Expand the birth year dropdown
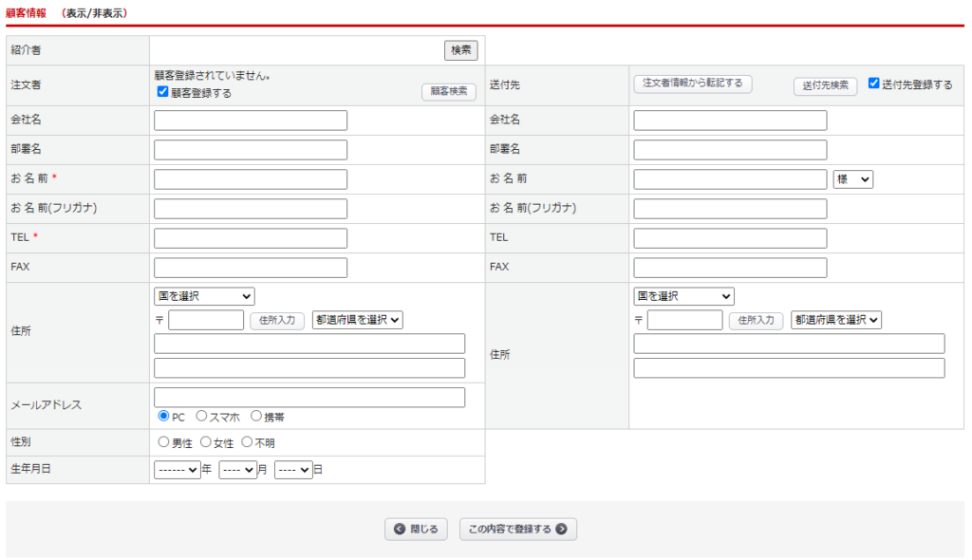The image size is (972, 560). coord(177,470)
